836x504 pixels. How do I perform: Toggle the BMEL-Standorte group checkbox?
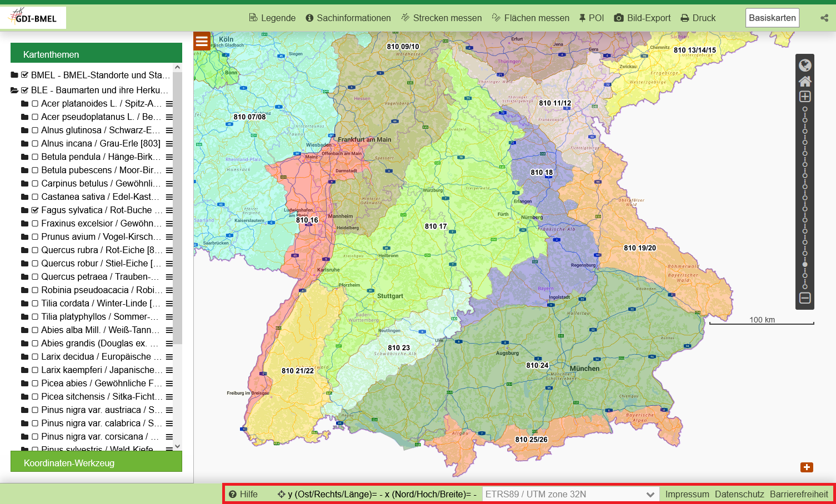click(24, 75)
